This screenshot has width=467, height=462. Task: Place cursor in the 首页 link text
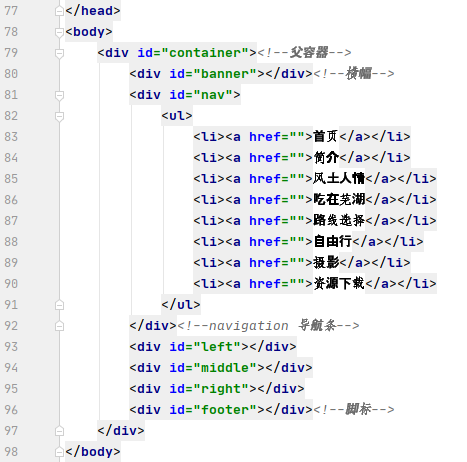326,136
